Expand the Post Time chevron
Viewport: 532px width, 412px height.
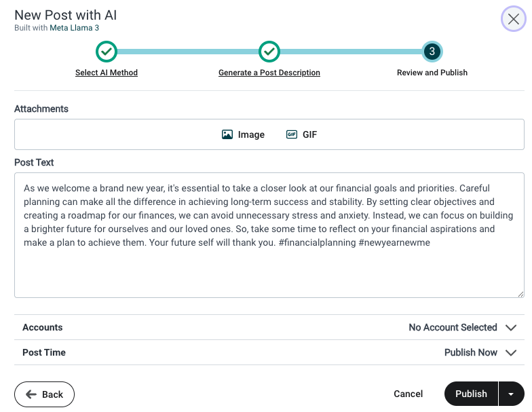click(511, 353)
